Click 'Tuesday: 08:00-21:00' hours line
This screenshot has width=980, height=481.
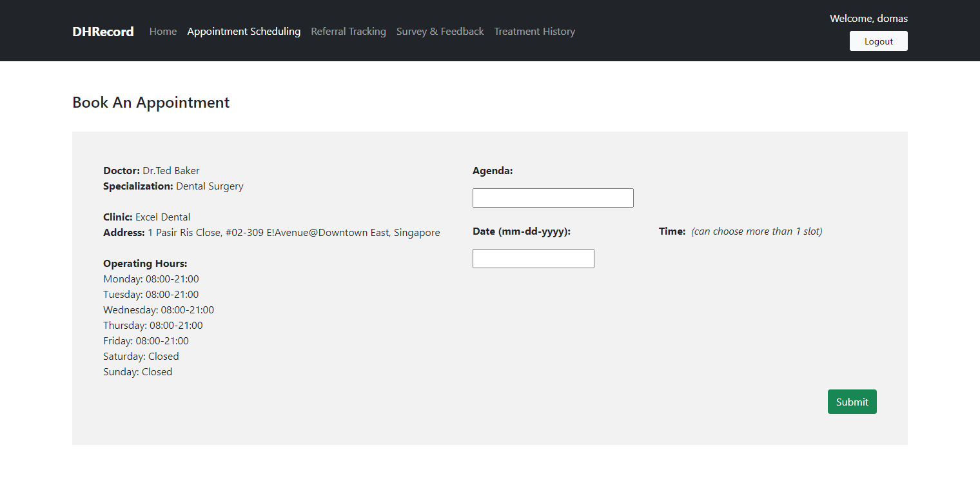coord(151,295)
